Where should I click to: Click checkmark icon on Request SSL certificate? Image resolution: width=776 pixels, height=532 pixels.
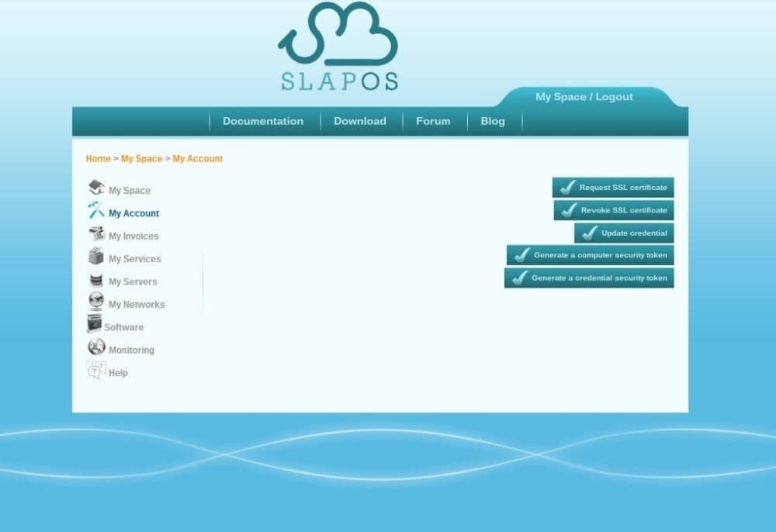click(x=567, y=188)
